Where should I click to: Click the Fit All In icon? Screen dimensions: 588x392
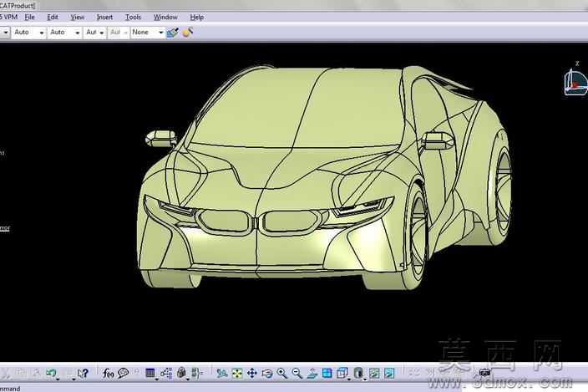click(x=237, y=374)
